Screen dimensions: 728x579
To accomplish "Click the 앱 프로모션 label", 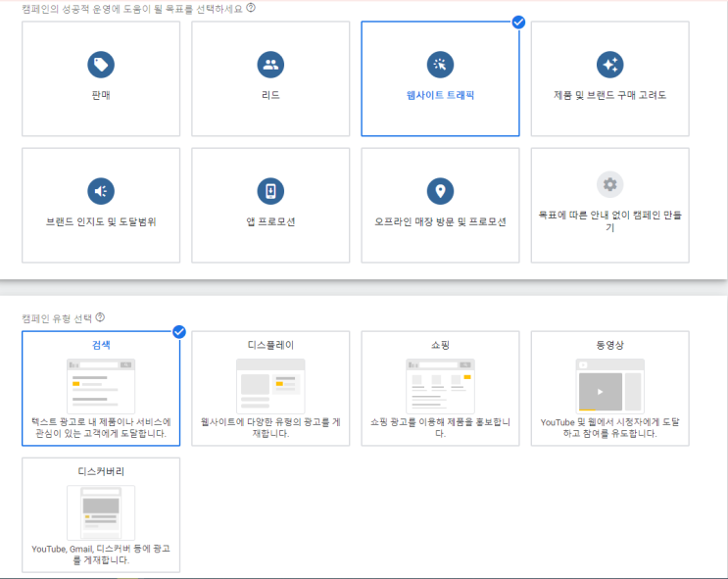I will coord(270,222).
